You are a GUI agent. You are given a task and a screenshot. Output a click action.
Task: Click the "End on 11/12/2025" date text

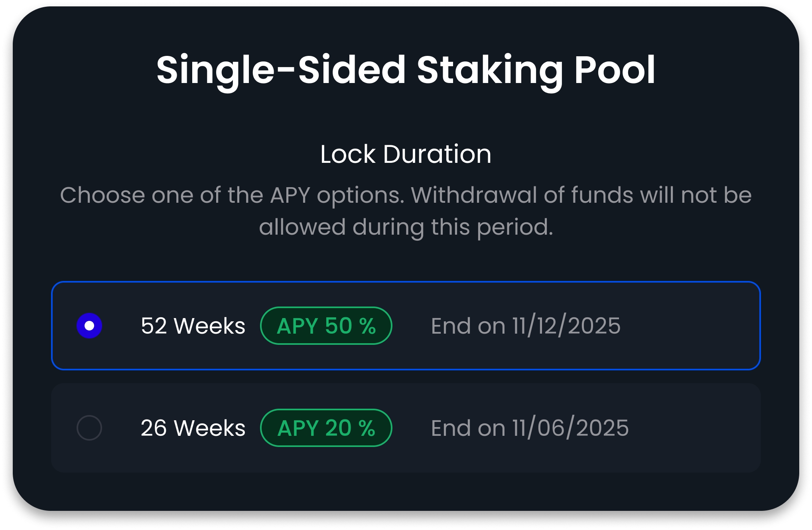[x=526, y=326]
